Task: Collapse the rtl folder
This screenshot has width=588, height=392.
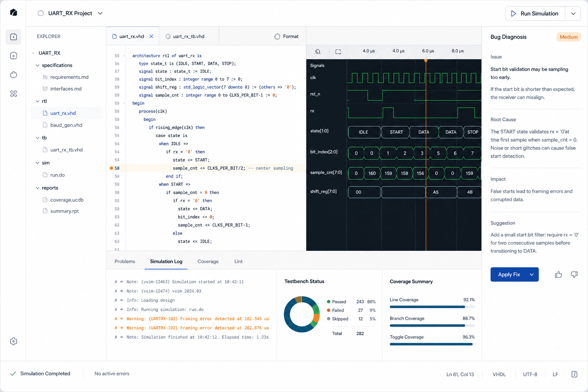Action: coord(38,101)
